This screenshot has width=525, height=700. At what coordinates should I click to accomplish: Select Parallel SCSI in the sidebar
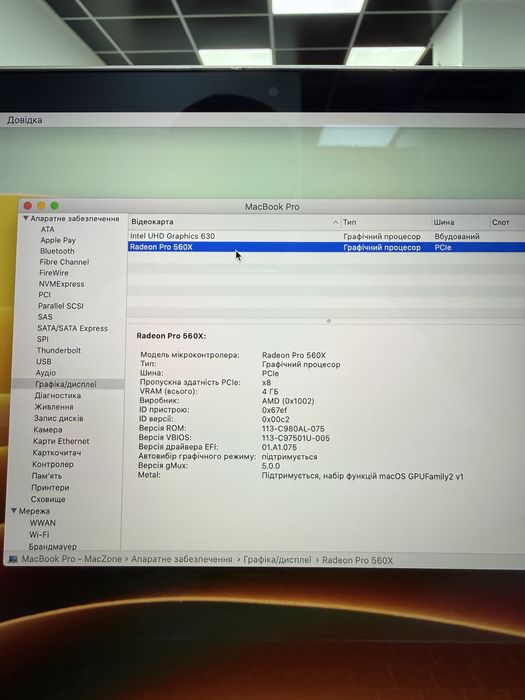(61, 306)
